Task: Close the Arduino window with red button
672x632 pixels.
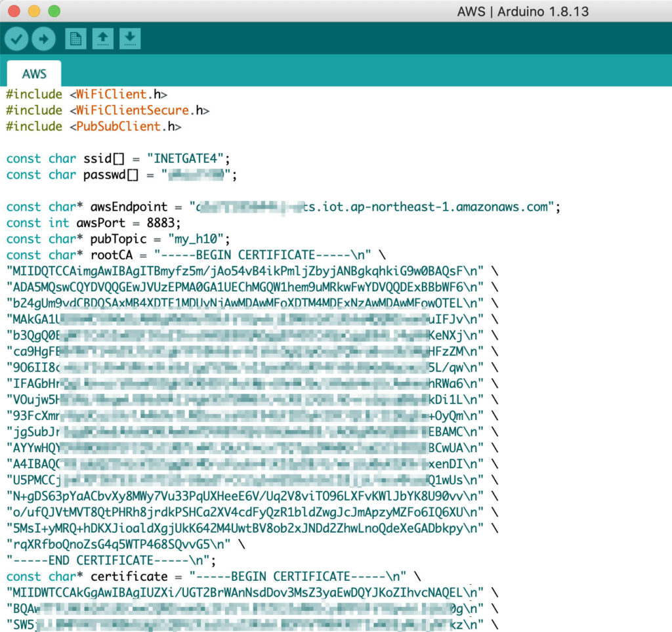Action: (x=14, y=11)
